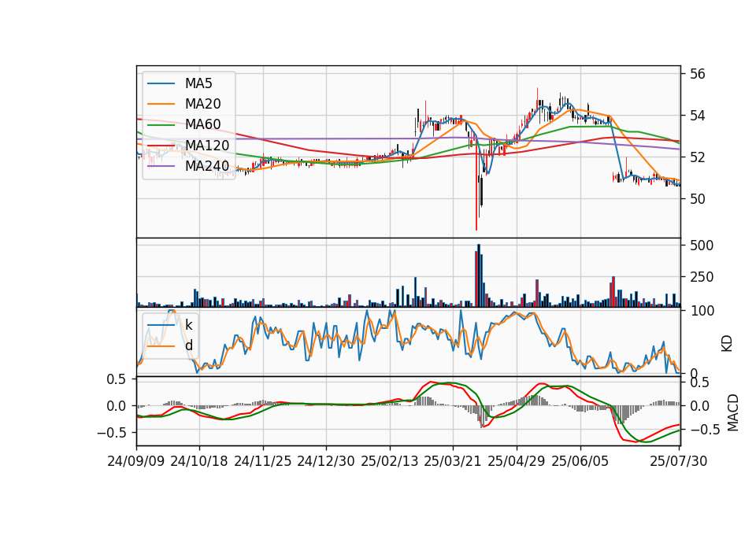
Task: Click the blue MA5 legend line swatch
Action: tap(161, 83)
